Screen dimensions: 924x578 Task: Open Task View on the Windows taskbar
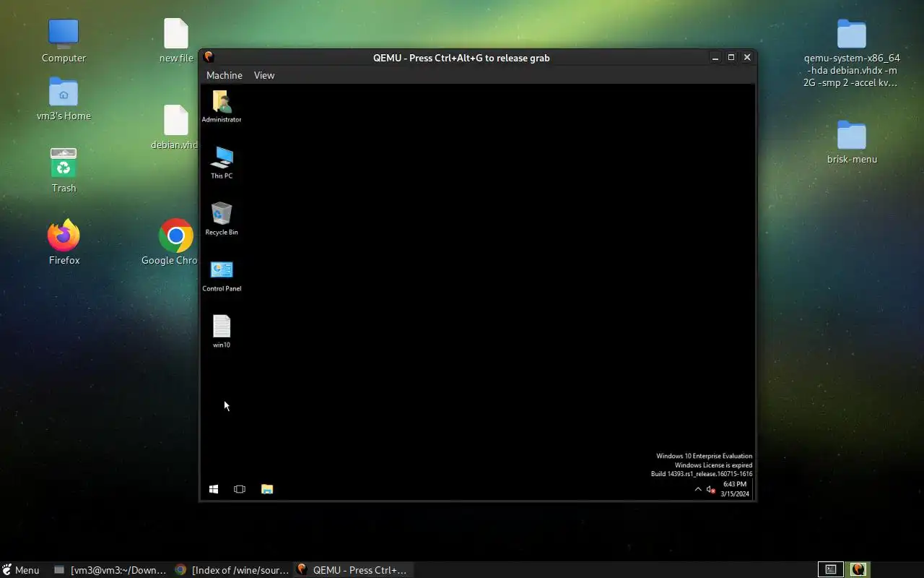coord(240,489)
